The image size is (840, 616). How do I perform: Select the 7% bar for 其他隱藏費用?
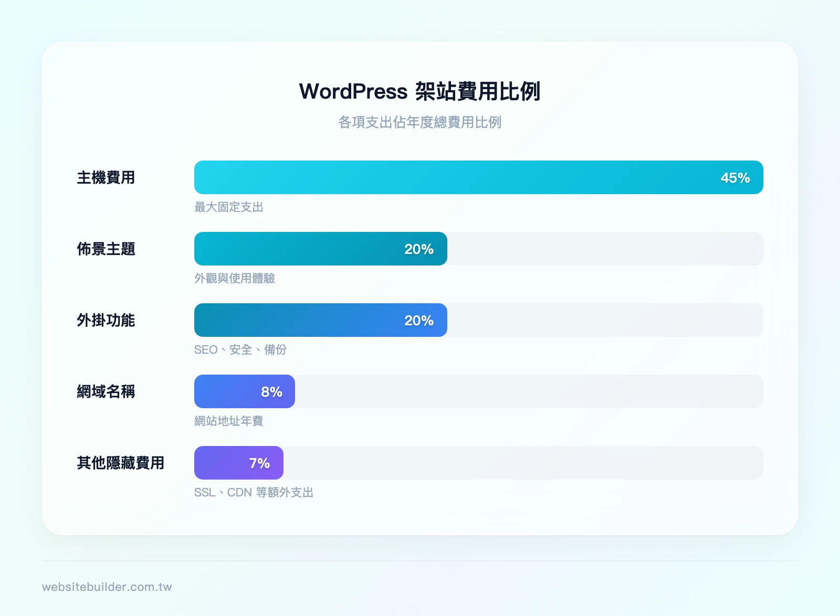pos(238,463)
